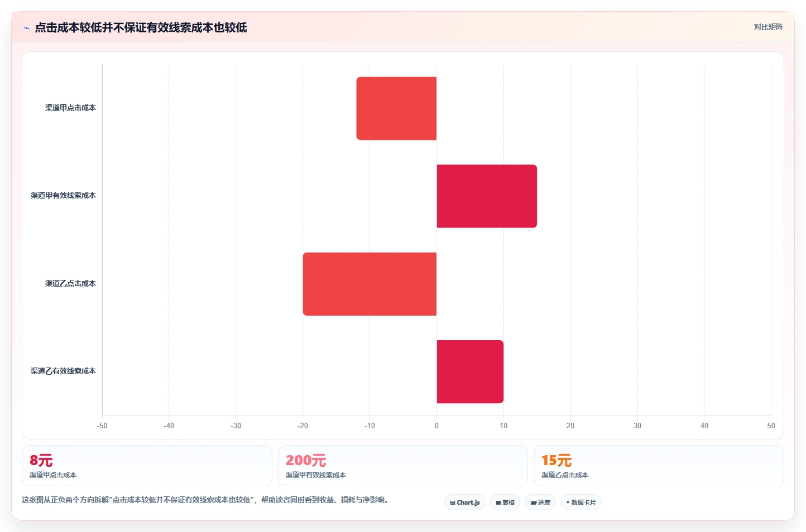Click the 数据卡片 tag pill

coord(581,502)
